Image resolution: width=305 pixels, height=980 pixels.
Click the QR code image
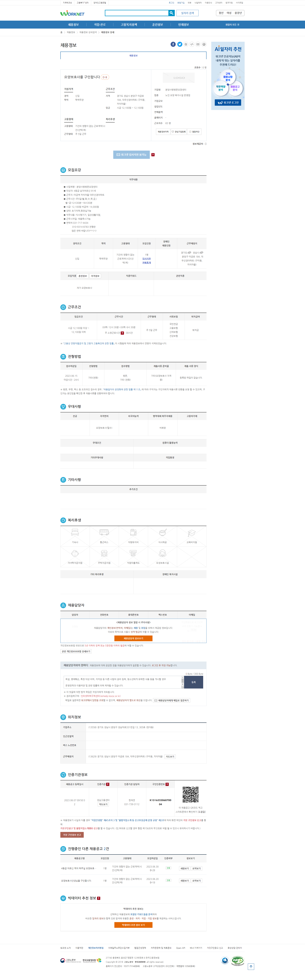pos(190,795)
